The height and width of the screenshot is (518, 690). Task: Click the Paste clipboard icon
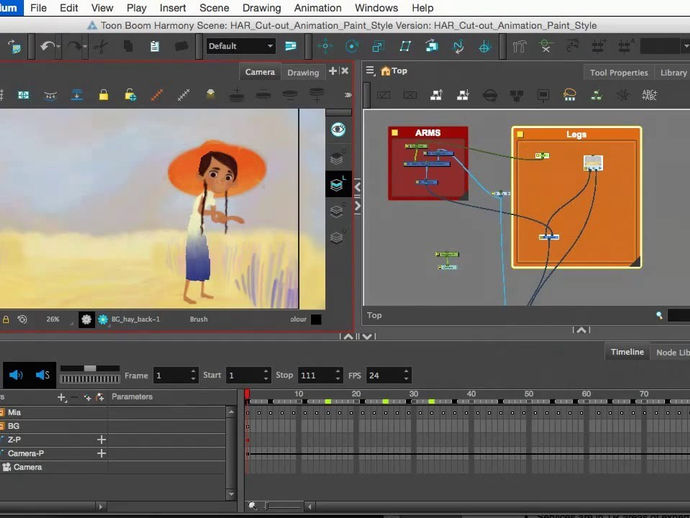pyautogui.click(x=154, y=46)
